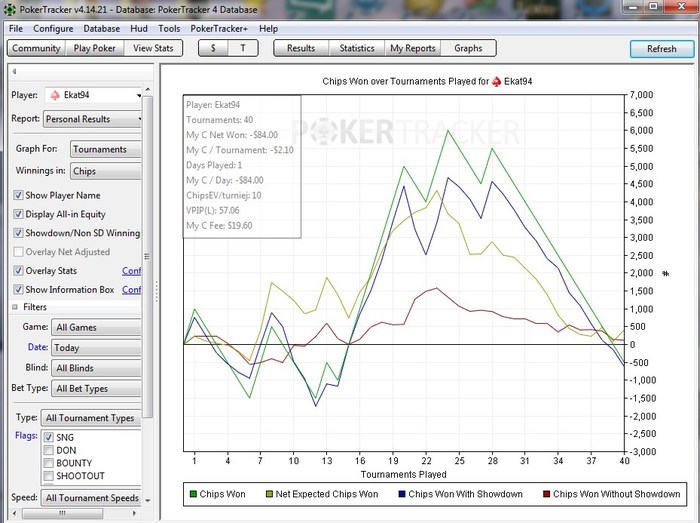Viewport: 700px width, 523px height.
Task: Click the spade icon beside player Ekat94
Action: point(55,95)
